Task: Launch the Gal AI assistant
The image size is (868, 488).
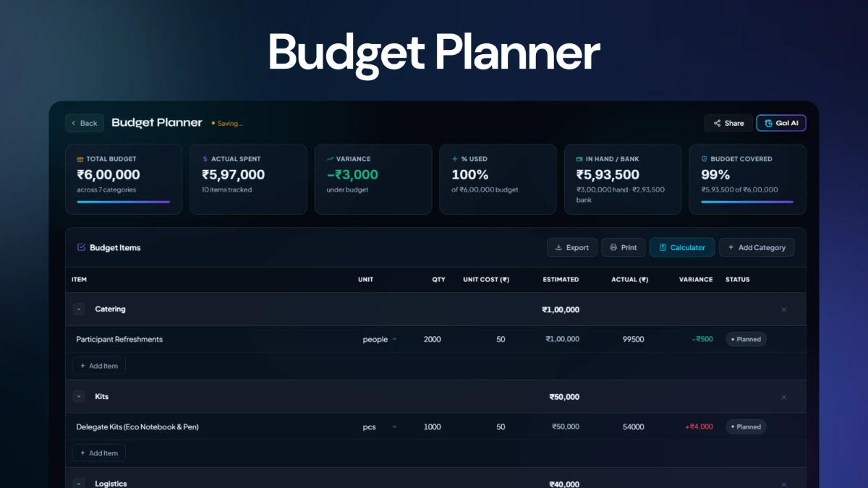Action: pyautogui.click(x=781, y=123)
